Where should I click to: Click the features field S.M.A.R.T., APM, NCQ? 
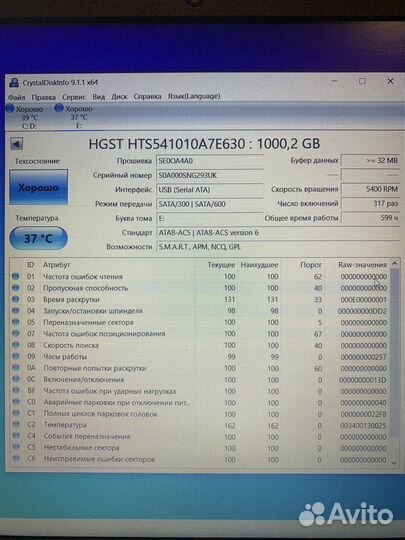tap(278, 247)
